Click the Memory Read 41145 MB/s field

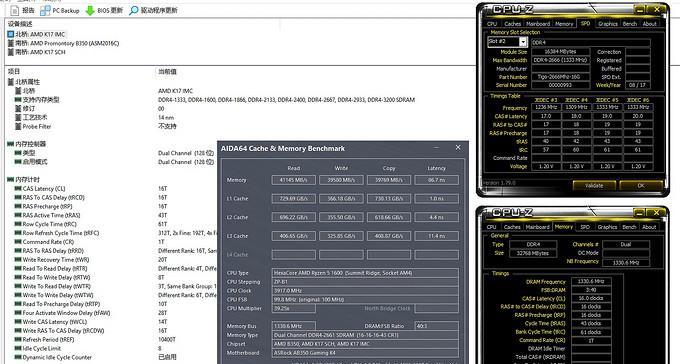pyautogui.click(x=294, y=180)
